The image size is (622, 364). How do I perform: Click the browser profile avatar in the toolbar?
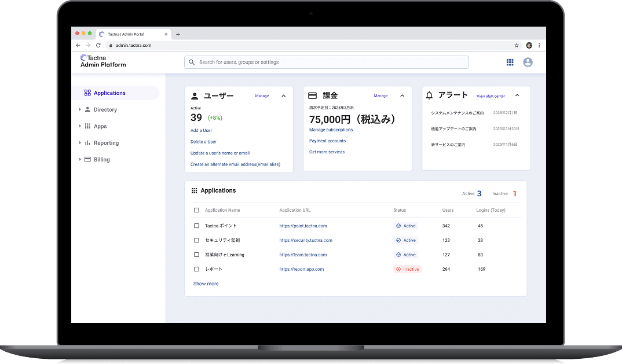529,45
